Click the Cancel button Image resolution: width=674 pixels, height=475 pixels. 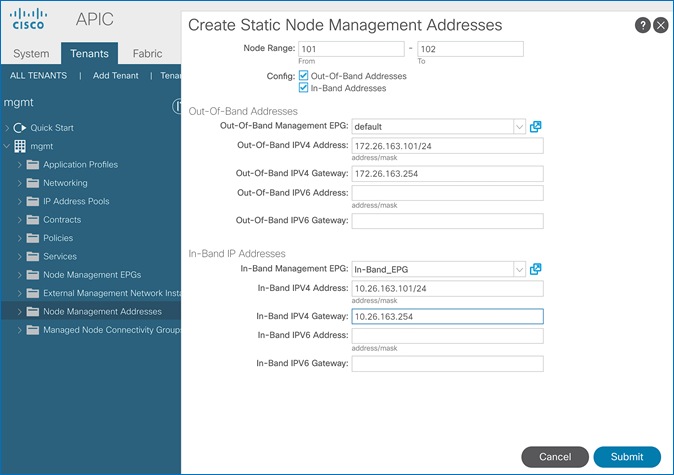[x=555, y=456]
